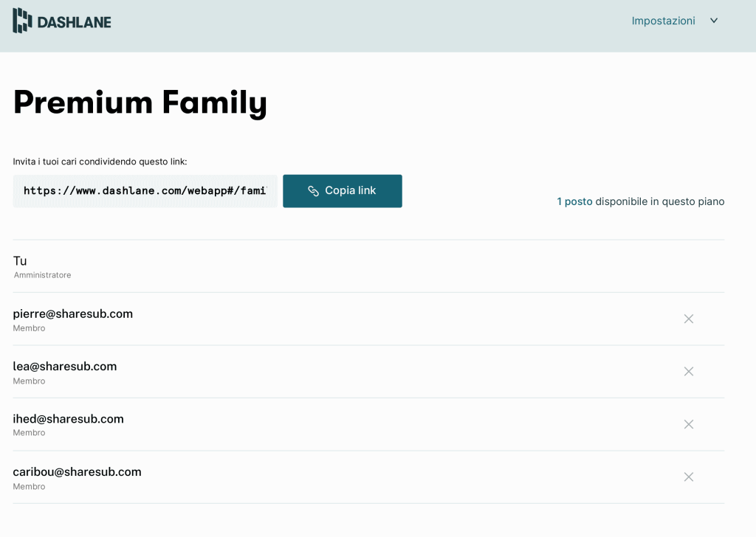Open the Impostazioni menu
756x537 pixels.
[663, 21]
